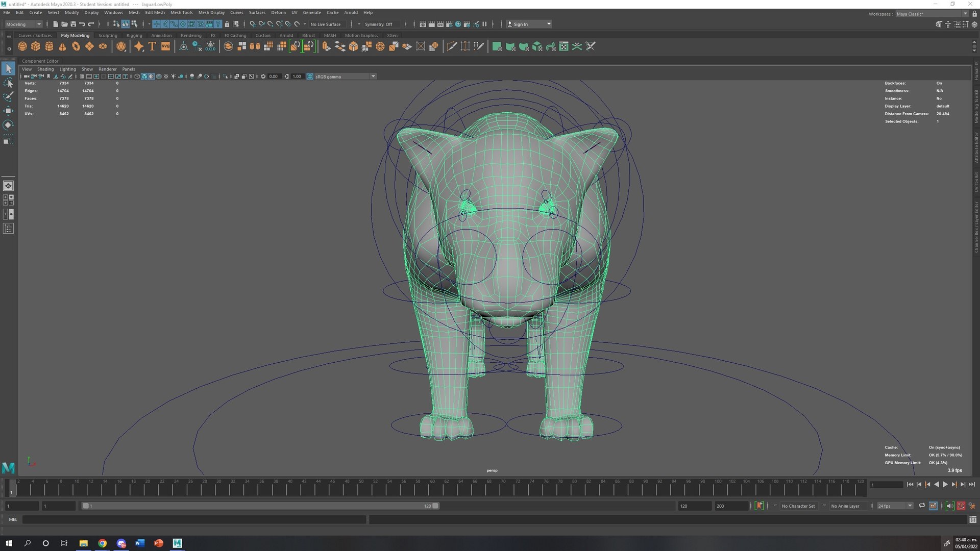Open the sRGB gamma color space dropdown
This screenshot has height=551, width=980.
(346, 77)
